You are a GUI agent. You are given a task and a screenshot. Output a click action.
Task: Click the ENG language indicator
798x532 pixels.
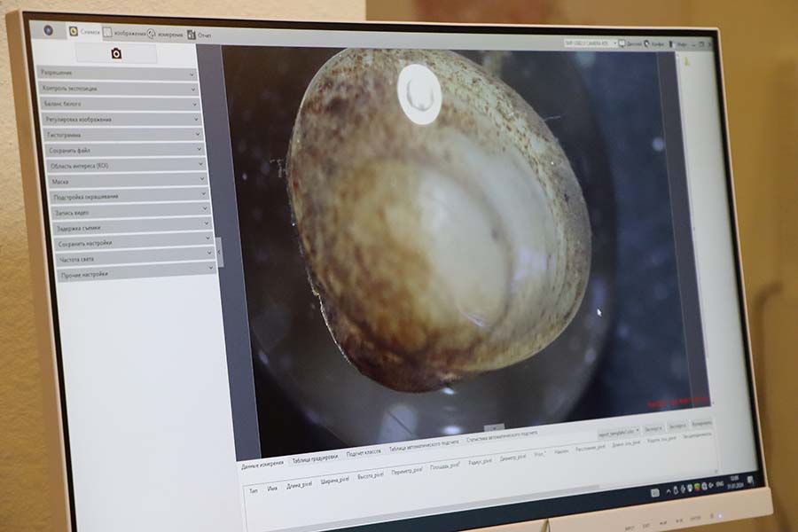pos(719,484)
